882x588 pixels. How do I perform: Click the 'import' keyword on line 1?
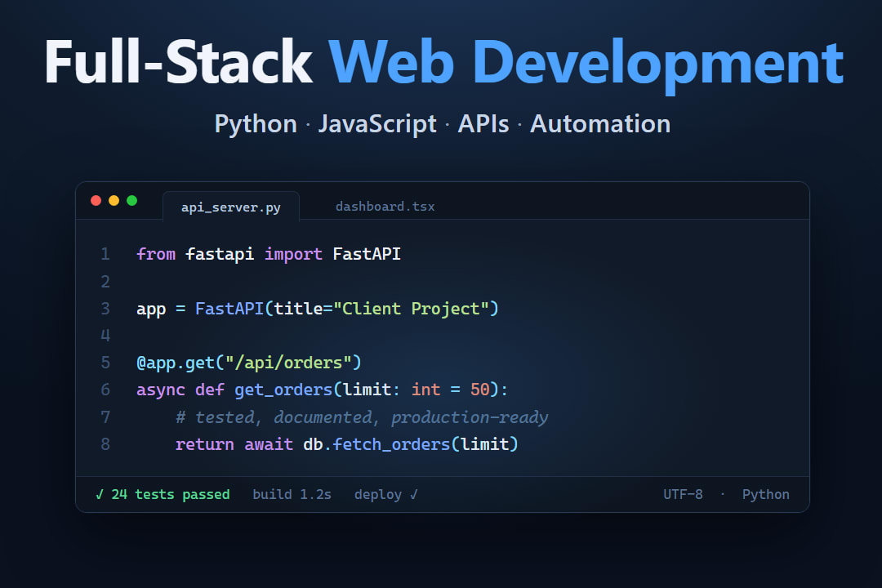[293, 254]
